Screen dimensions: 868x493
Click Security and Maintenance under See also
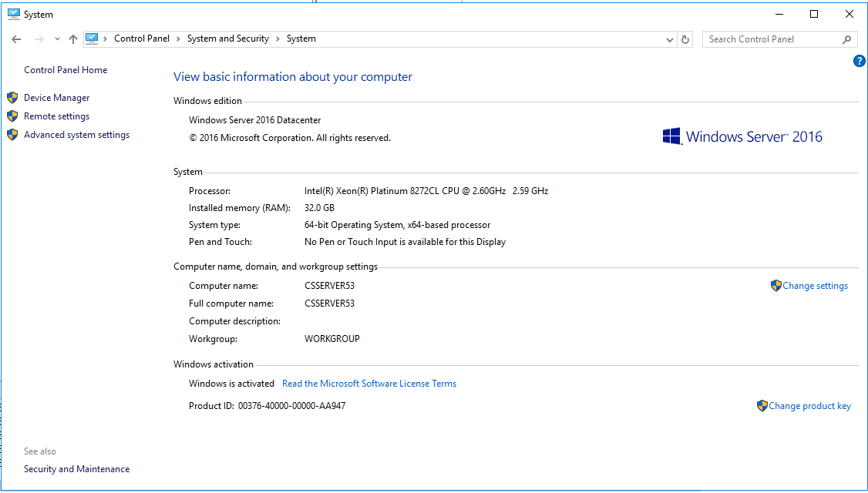[76, 468]
